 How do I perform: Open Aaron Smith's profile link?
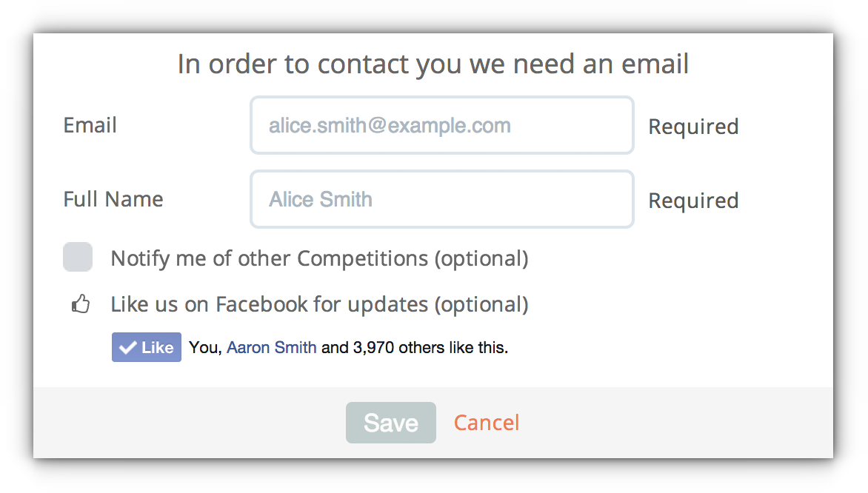pos(271,347)
